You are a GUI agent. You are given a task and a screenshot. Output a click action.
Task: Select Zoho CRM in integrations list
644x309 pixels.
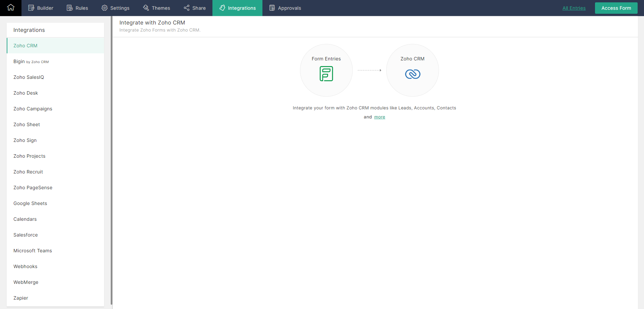point(26,46)
